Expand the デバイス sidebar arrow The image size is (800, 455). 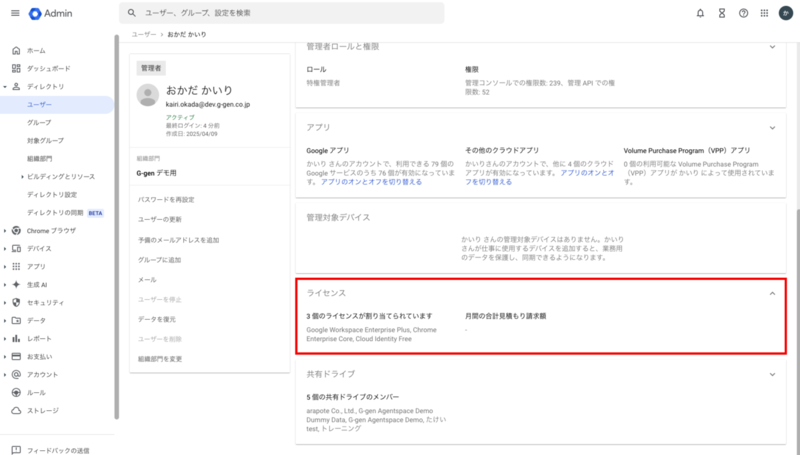5,248
